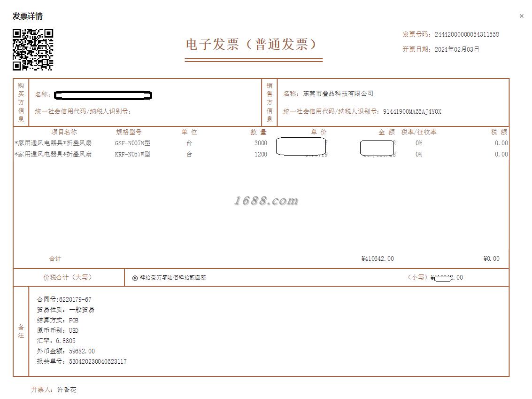This screenshot has height=399, width=532.
Task: Close the 发票详情 dialog with the X
Action: pos(522,16)
